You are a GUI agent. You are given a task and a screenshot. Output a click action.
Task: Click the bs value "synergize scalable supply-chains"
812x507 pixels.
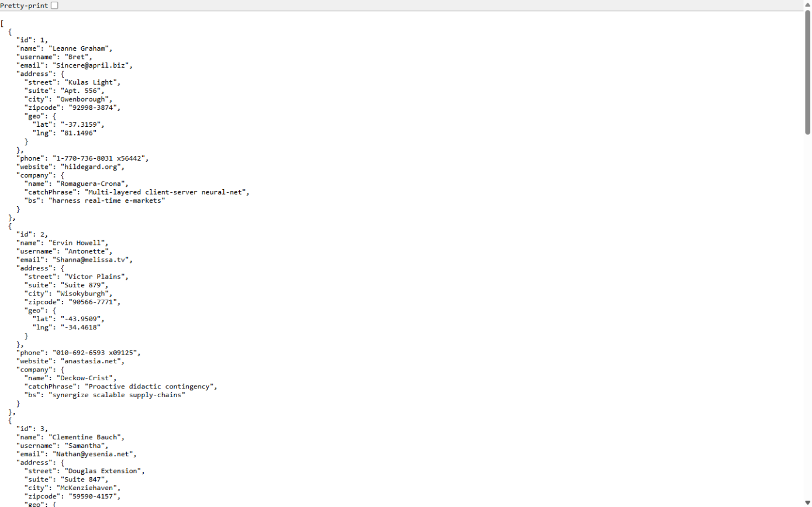pyautogui.click(x=118, y=395)
